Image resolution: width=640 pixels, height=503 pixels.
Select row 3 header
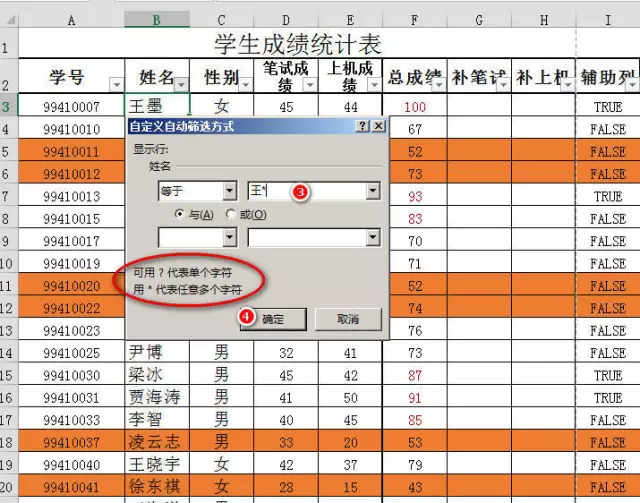(x=9, y=107)
